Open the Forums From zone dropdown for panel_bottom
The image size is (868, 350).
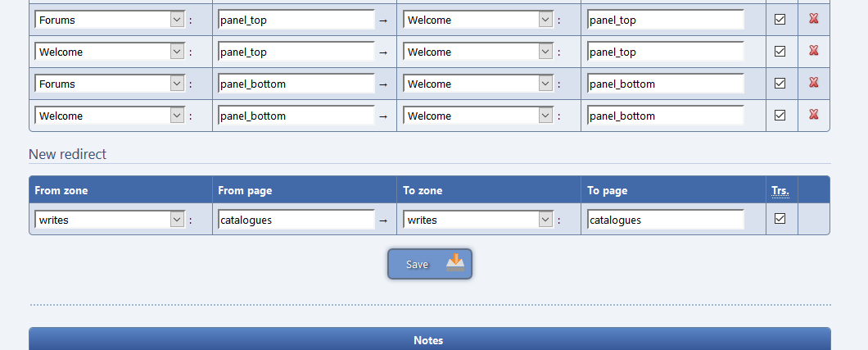pos(110,84)
